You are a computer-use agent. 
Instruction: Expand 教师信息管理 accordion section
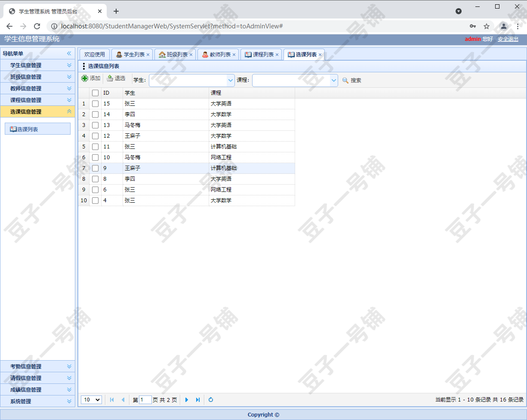coord(37,88)
